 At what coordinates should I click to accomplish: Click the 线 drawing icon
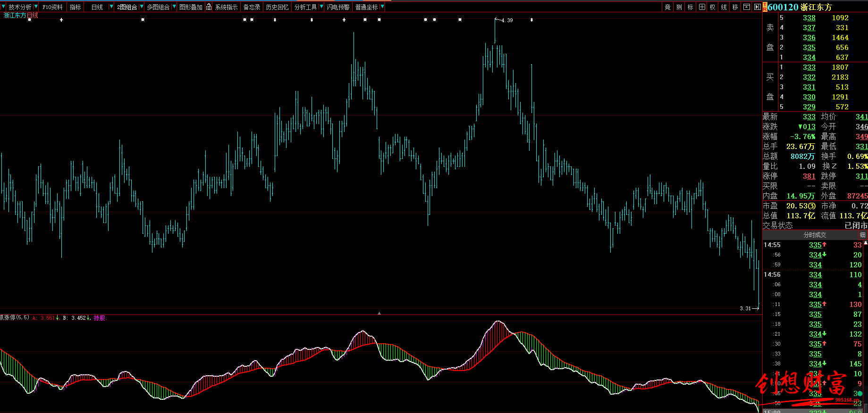click(724, 7)
